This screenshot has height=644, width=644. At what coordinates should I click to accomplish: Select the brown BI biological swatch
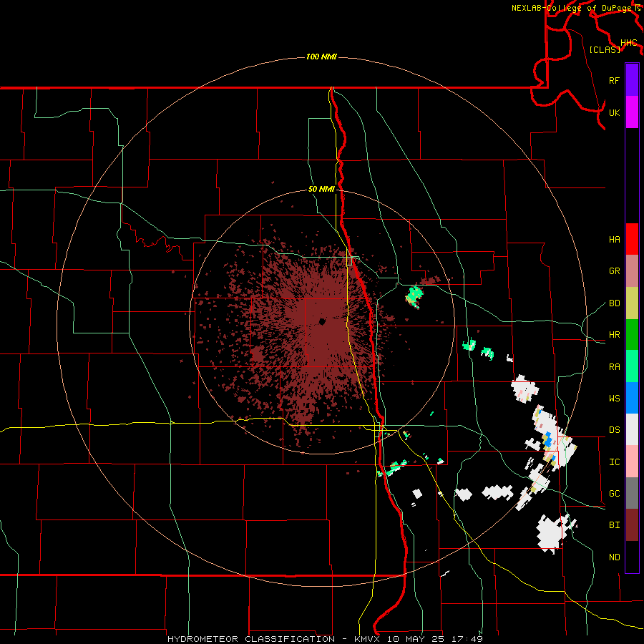632,525
